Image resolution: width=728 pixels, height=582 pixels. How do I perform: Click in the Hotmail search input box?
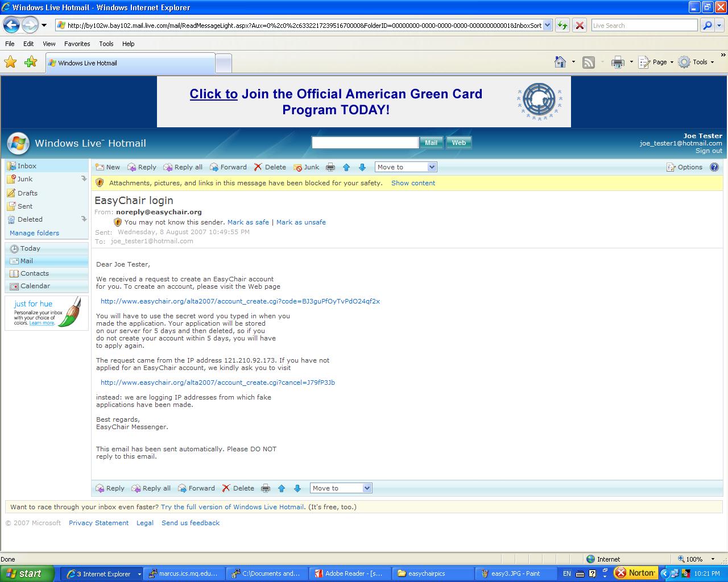point(365,143)
